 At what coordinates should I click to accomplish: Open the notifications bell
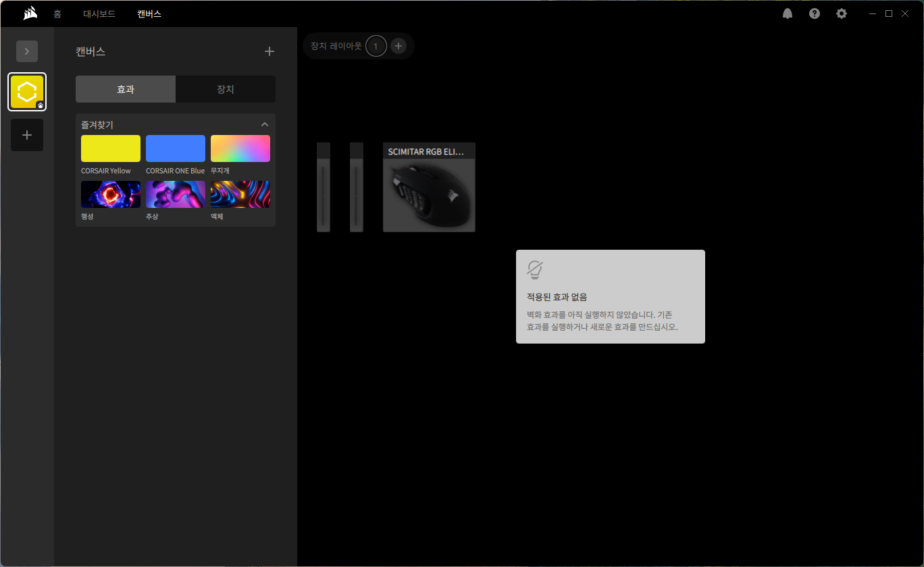[x=788, y=13]
